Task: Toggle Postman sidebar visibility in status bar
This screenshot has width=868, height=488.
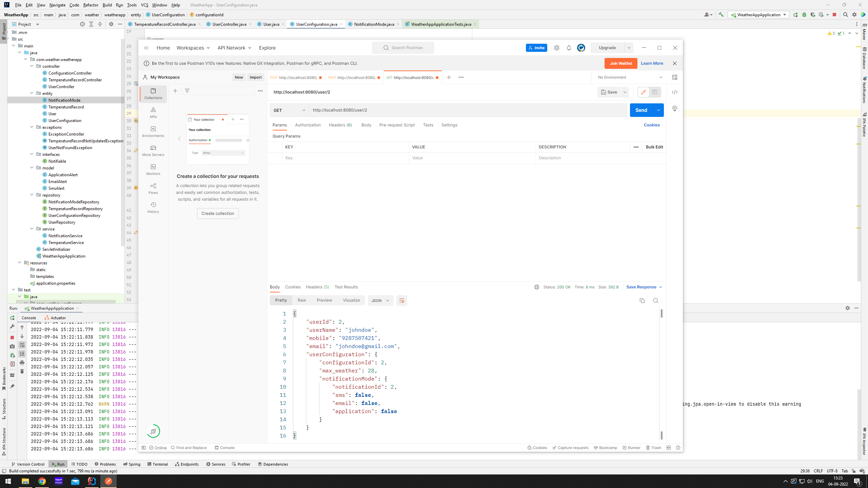Action: 144,448
